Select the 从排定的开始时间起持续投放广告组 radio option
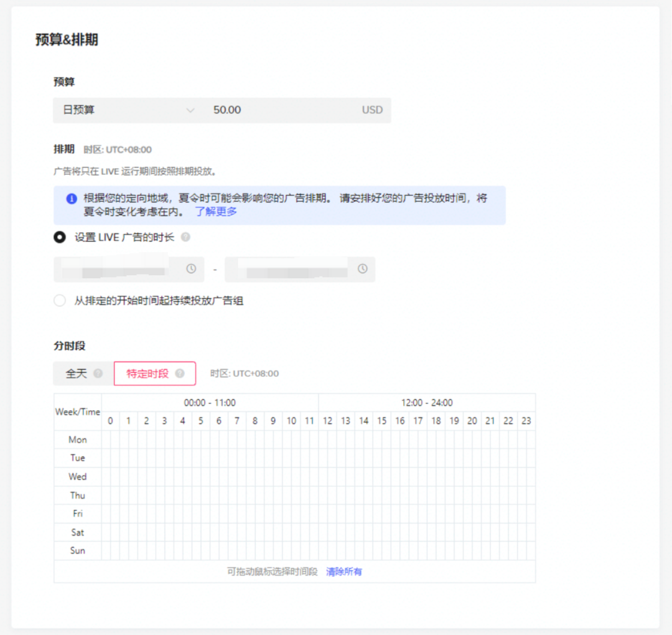Screen dimensions: 672x635 click(60, 300)
